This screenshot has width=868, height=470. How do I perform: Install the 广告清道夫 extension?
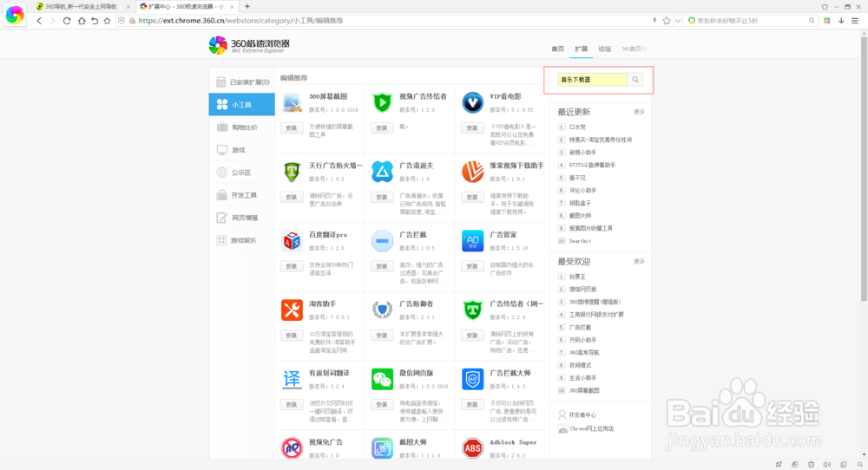(x=381, y=197)
